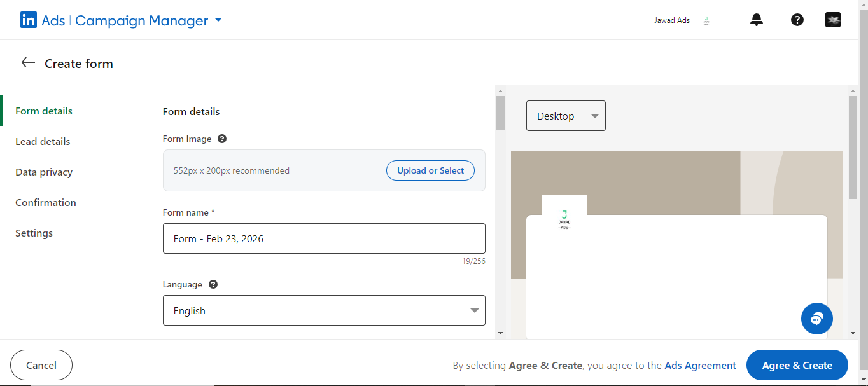This screenshot has width=868, height=386.
Task: Switch to the Lead details section
Action: point(43,141)
